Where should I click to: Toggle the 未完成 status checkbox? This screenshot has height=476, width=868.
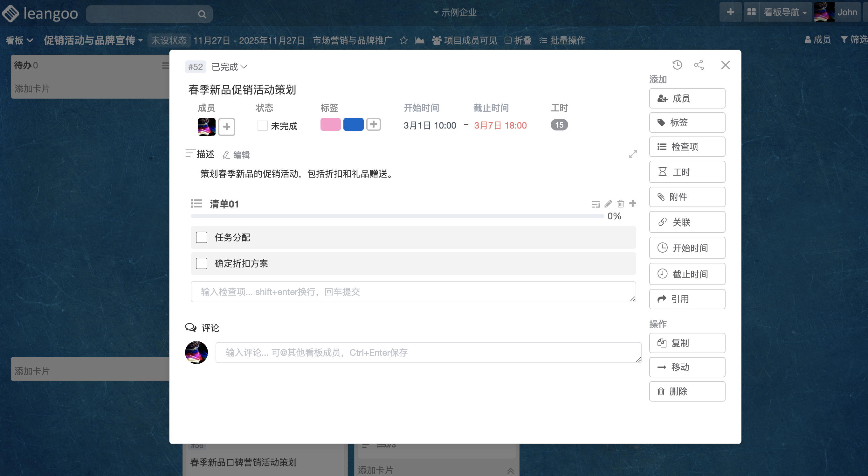[262, 126]
